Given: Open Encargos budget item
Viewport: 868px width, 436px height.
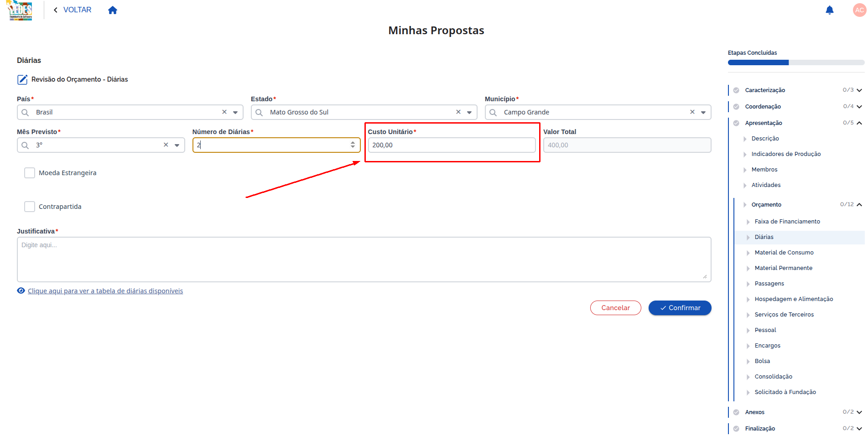Looking at the screenshot, I should [767, 346].
